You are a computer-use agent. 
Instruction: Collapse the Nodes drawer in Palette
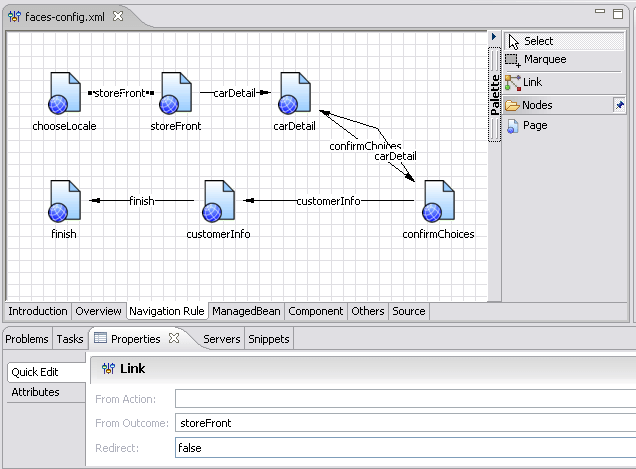[558, 105]
